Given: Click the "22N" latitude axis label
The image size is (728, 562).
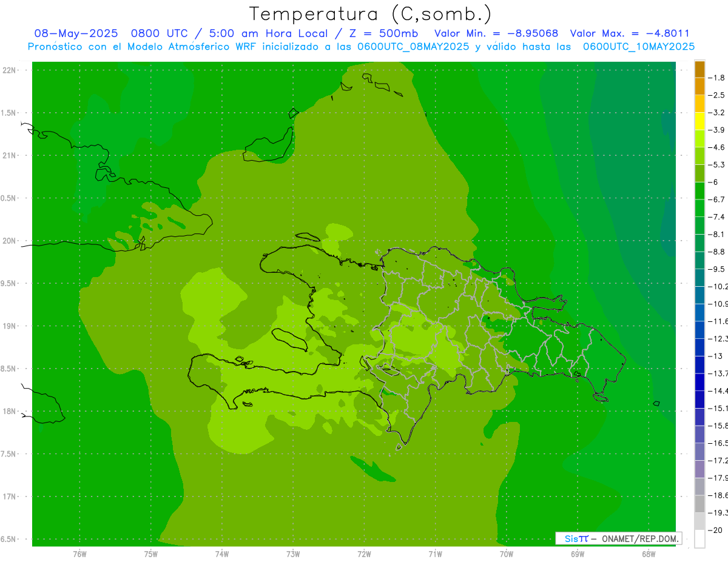Looking at the screenshot, I should (x=10, y=70).
